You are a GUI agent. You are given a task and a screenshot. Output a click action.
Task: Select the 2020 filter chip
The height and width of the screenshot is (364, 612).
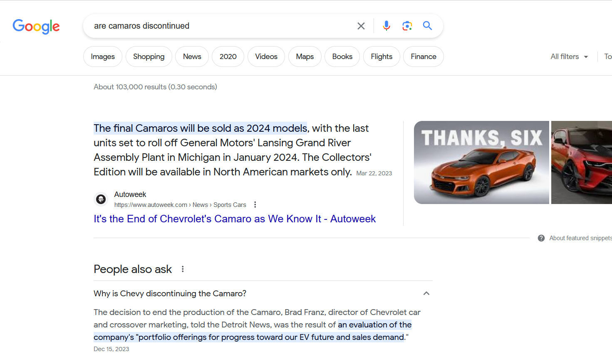point(228,57)
